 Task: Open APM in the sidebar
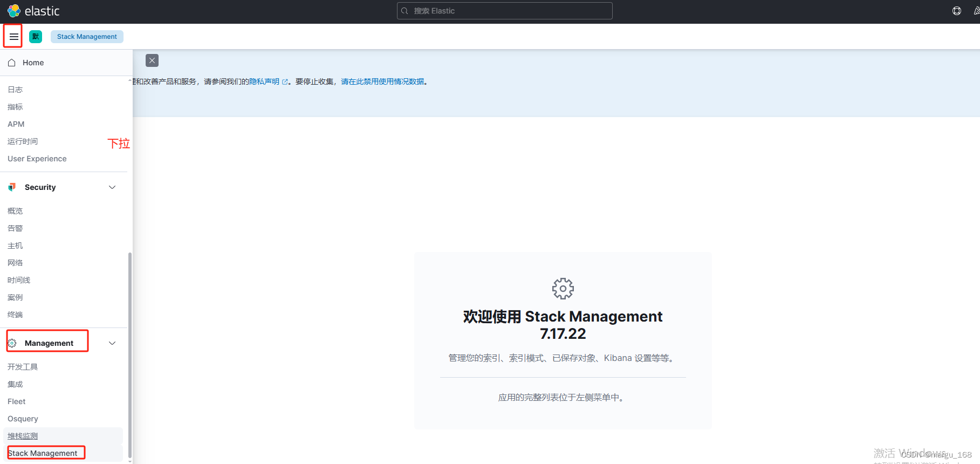click(16, 124)
